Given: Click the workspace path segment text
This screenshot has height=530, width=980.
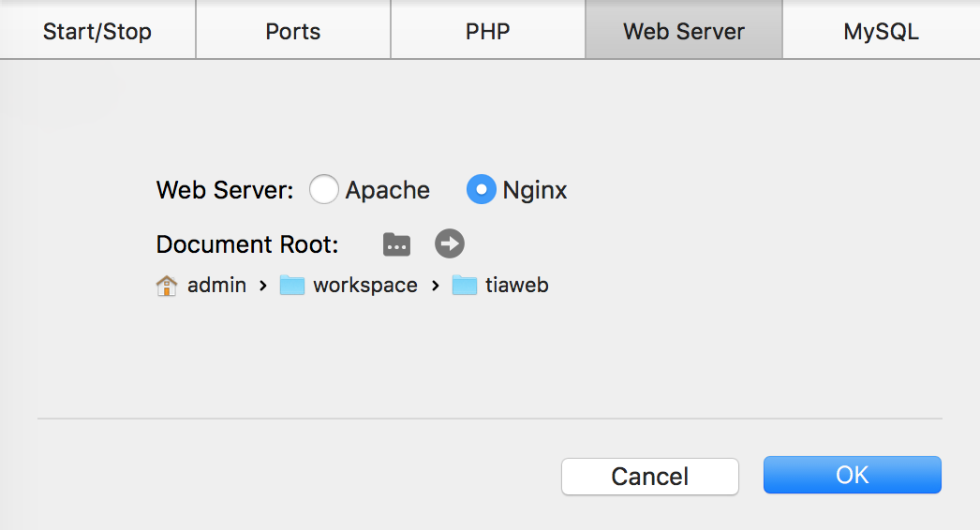Looking at the screenshot, I should point(365,286).
